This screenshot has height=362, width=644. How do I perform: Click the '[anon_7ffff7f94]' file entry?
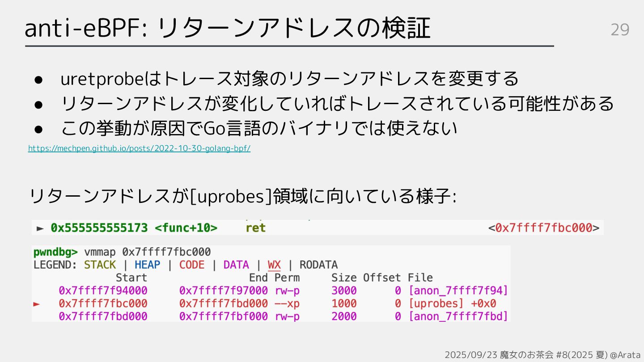(458, 290)
